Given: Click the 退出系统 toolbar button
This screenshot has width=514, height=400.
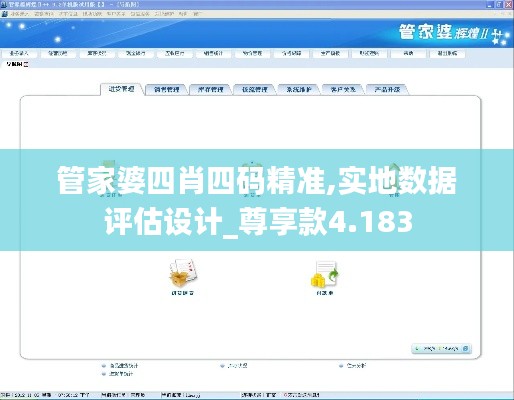Looking at the screenshot, I should (447, 53).
